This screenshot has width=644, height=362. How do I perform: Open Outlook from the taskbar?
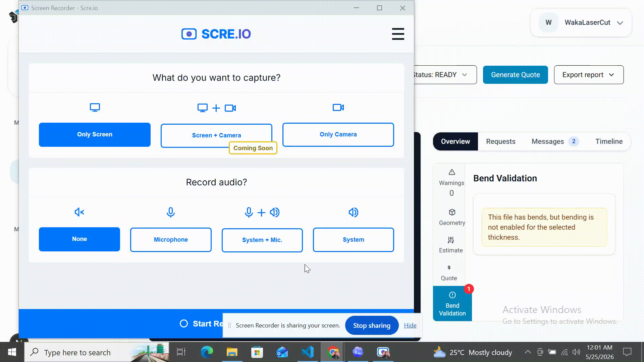click(282, 352)
